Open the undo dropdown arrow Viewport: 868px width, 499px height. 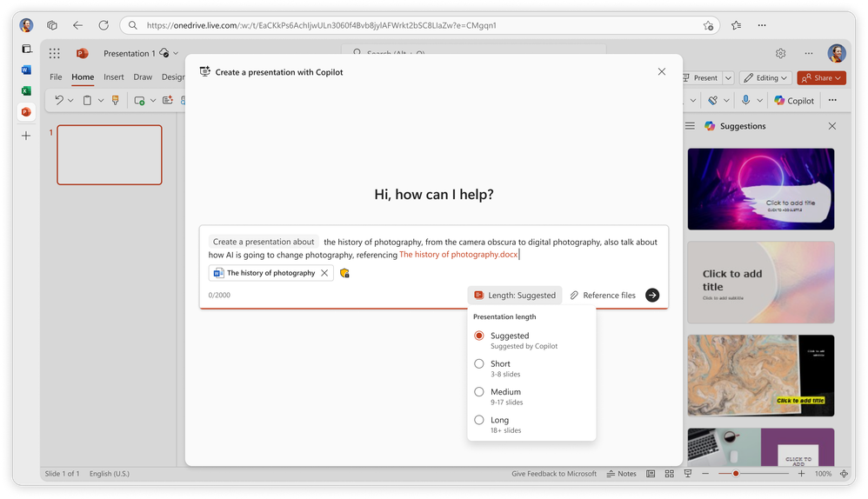click(70, 100)
